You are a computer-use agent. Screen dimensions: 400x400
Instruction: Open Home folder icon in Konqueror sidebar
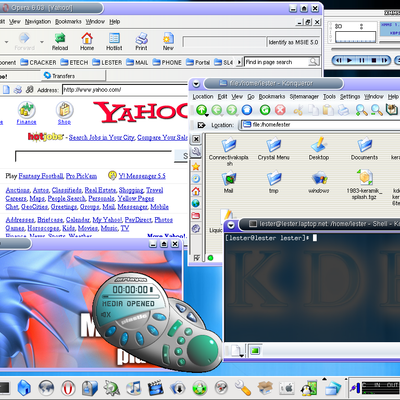[196, 191]
